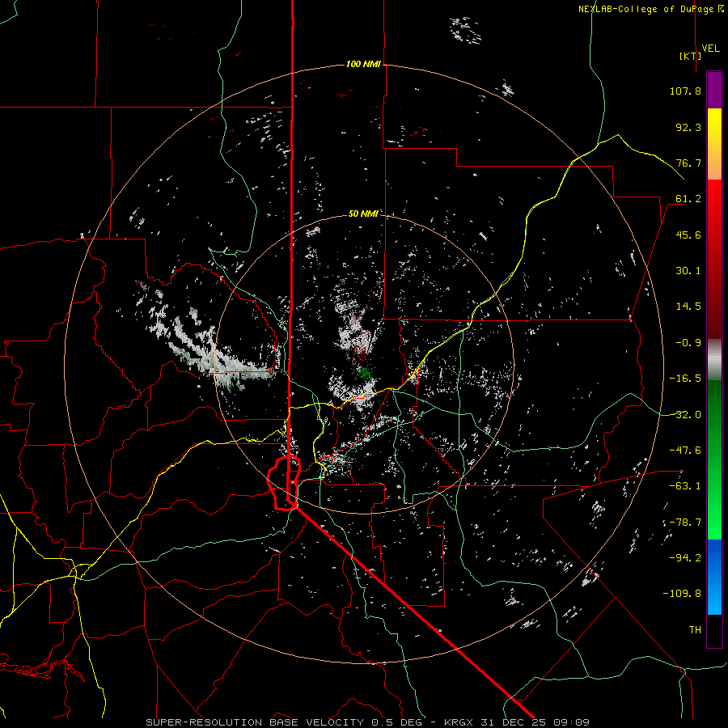The width and height of the screenshot is (728, 728).
Task: Click the -94.2 velocity scale value
Action: coord(685,558)
